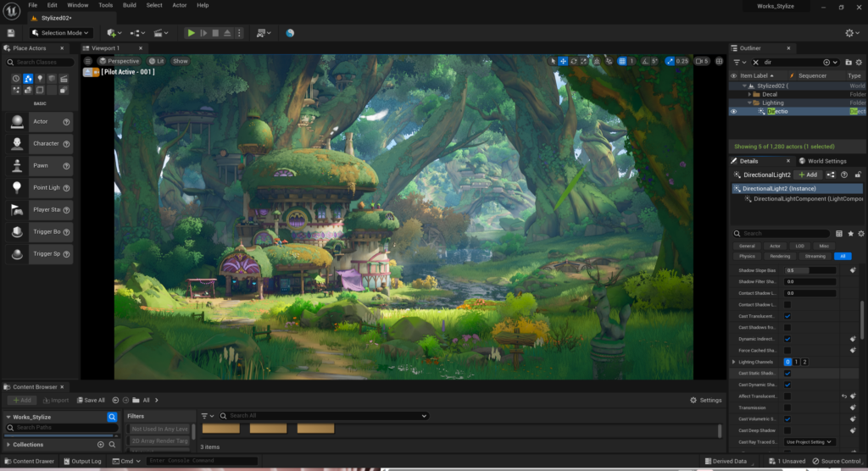Toggle visibility eye of the directional light actor
This screenshot has height=471, width=868.
coord(734,112)
